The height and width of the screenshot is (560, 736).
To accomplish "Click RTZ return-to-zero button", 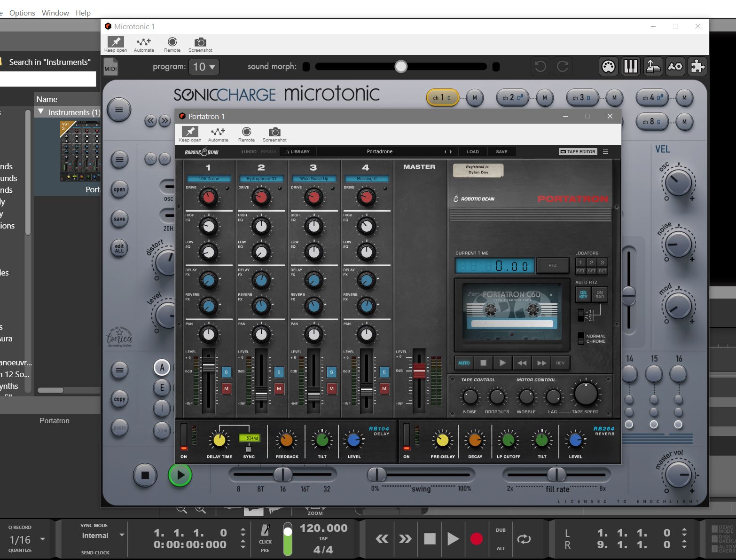I will pyautogui.click(x=552, y=265).
